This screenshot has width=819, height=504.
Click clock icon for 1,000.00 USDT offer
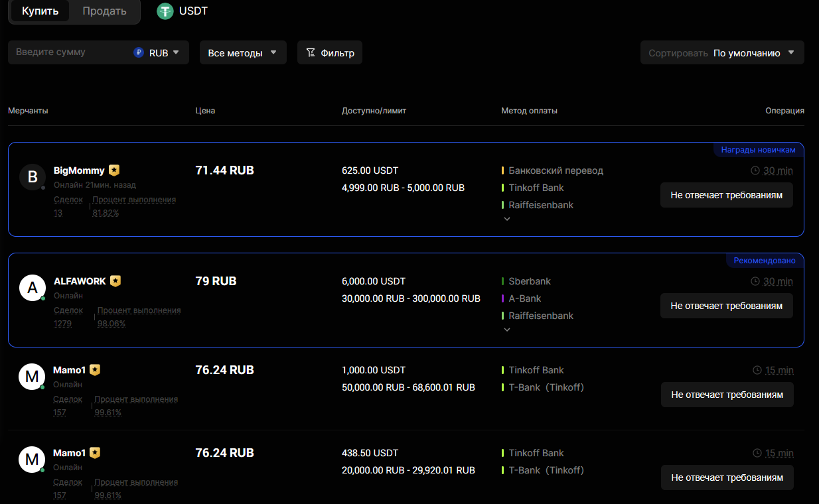tap(757, 370)
